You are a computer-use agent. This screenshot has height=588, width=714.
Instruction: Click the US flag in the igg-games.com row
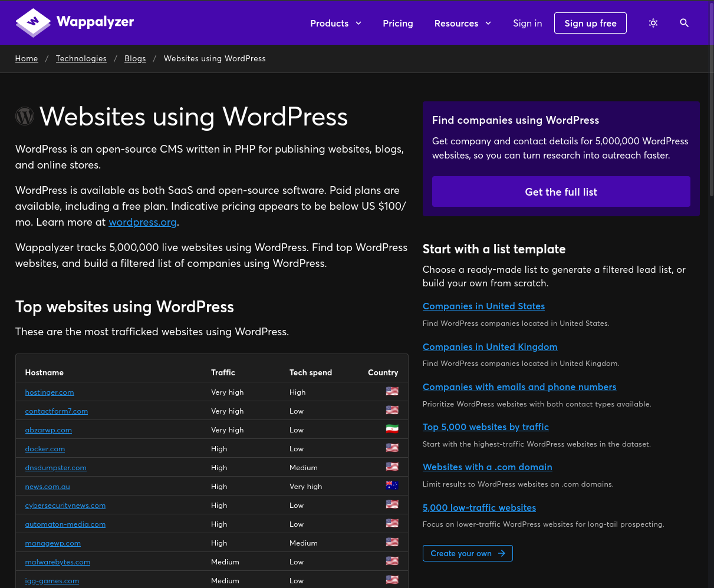pos(392,580)
